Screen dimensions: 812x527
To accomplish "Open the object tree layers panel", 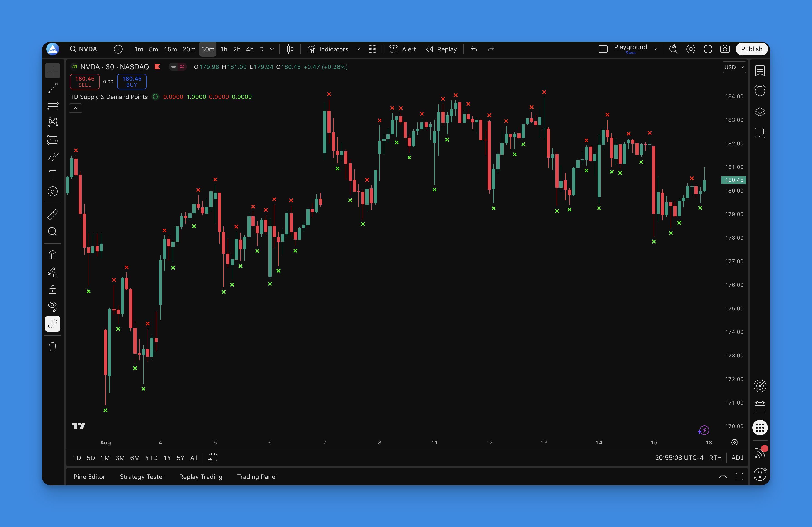I will pyautogui.click(x=760, y=112).
